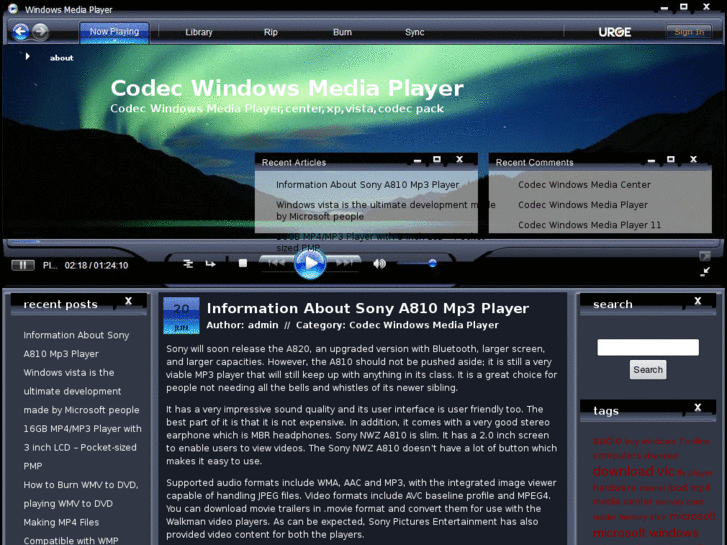Click the Search button
This screenshot has width=727, height=545.
pyautogui.click(x=648, y=370)
